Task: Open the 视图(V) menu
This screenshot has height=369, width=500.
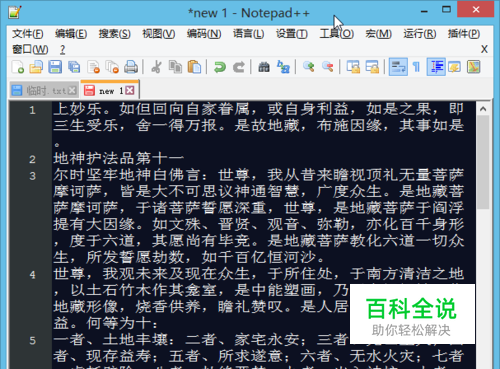Action: pos(159,34)
